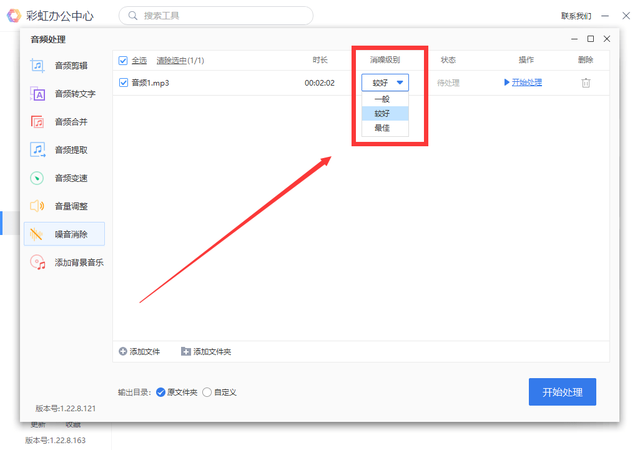Screen dimensions: 640x450
Task: Click 添加文件 text button
Action: (145, 351)
